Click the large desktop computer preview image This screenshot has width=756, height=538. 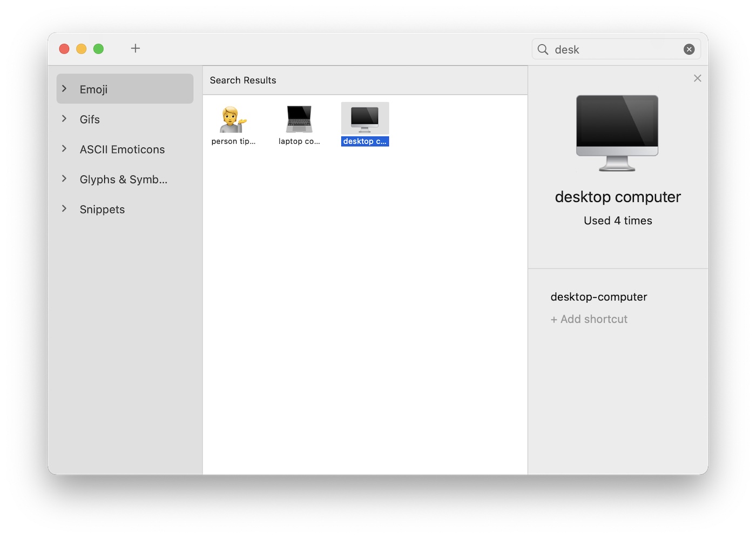tap(617, 133)
